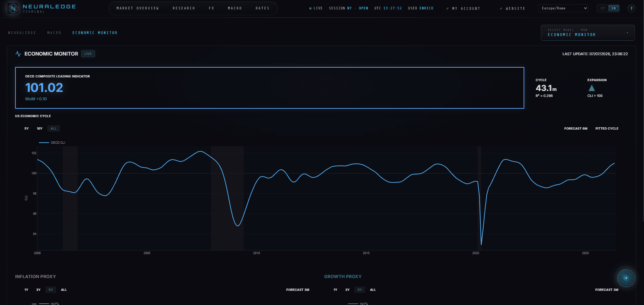This screenshot has height=305, width=644.
Task: Open the Market Overview menu
Action: click(x=138, y=8)
